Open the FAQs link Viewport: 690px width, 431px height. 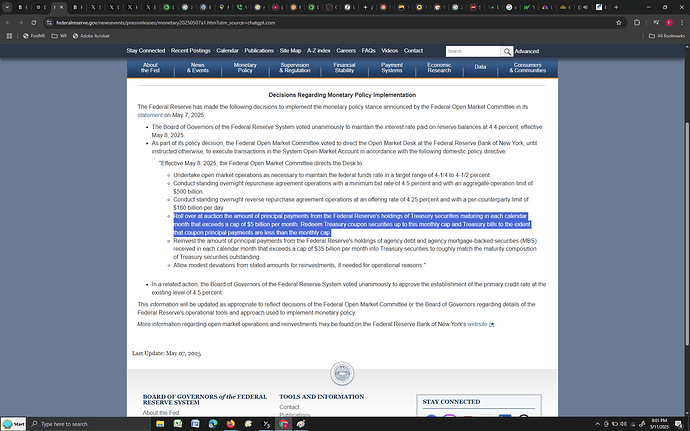click(369, 51)
